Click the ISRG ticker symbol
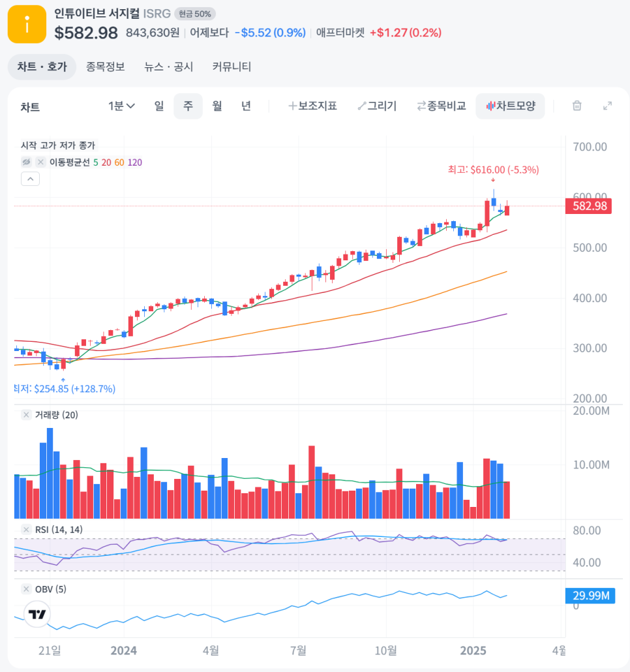The width and height of the screenshot is (630, 672). [157, 14]
